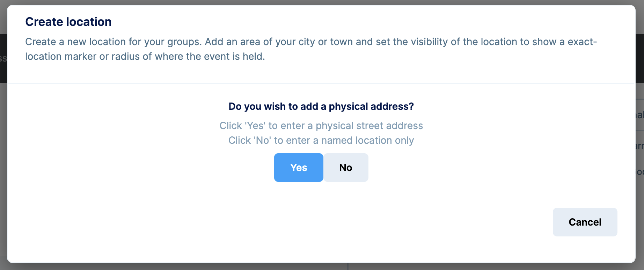Click the 'Create location' dialog title

[x=68, y=22]
